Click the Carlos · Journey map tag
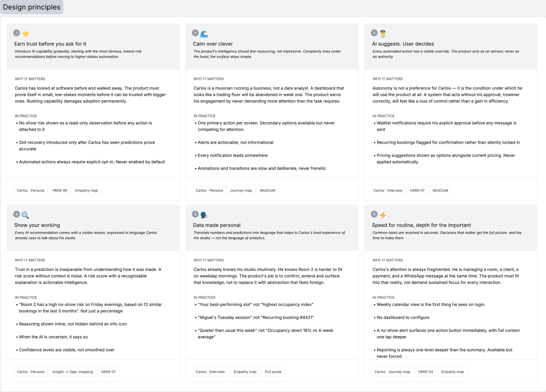This screenshot has width=546, height=392. point(392,372)
